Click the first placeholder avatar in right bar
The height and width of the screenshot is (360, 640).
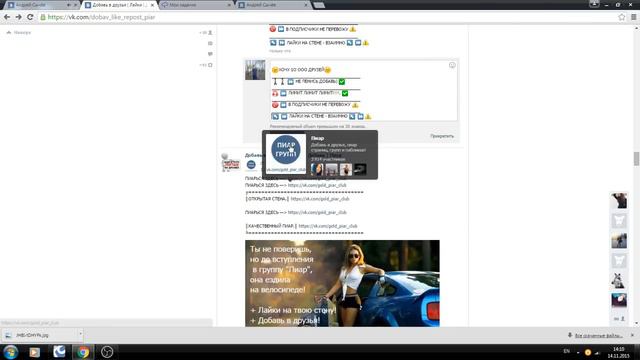click(x=619, y=220)
